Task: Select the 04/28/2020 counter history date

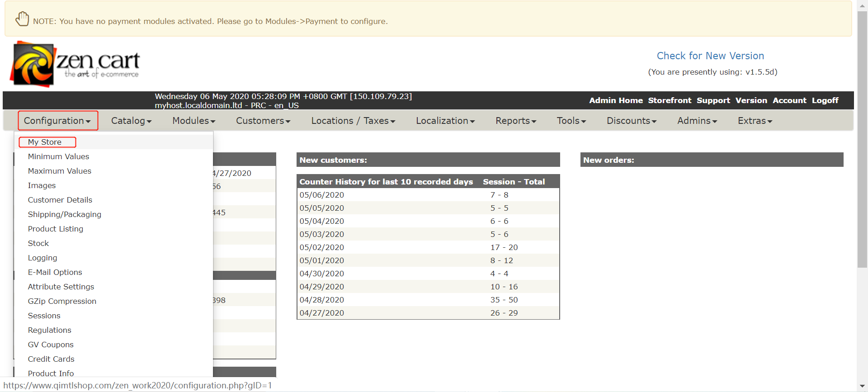Action: 322,300
